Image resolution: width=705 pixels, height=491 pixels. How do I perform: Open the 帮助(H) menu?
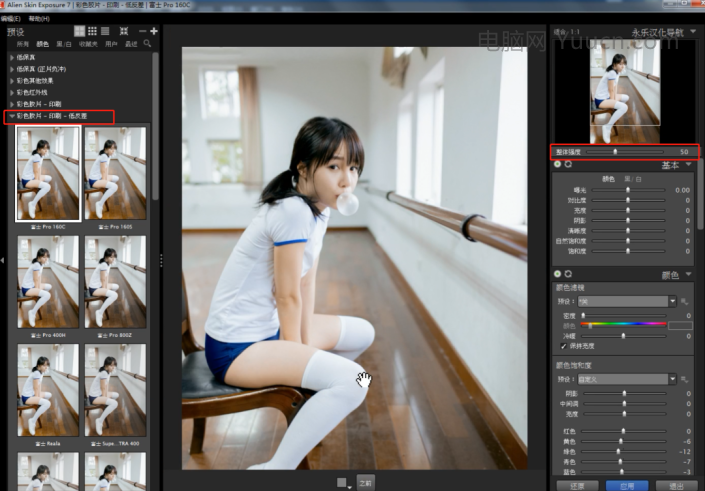[x=38, y=18]
